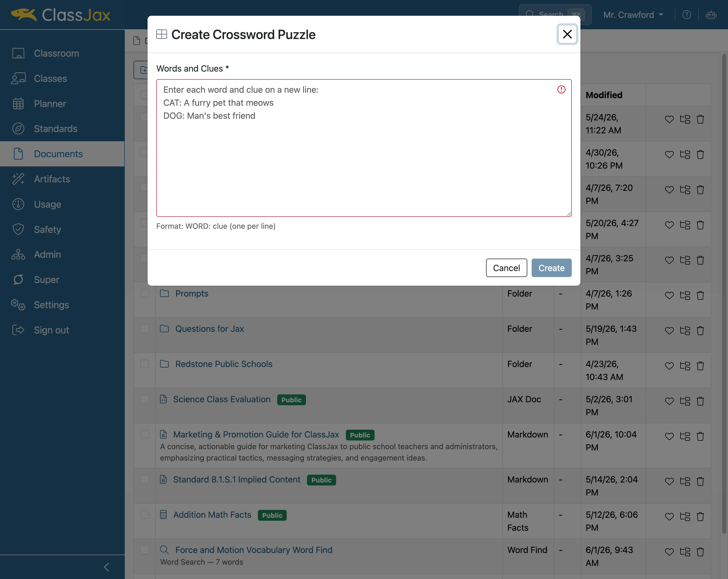Favorite Questions for Jax heart icon
Viewport: 728px width, 579px height.
coord(669,331)
